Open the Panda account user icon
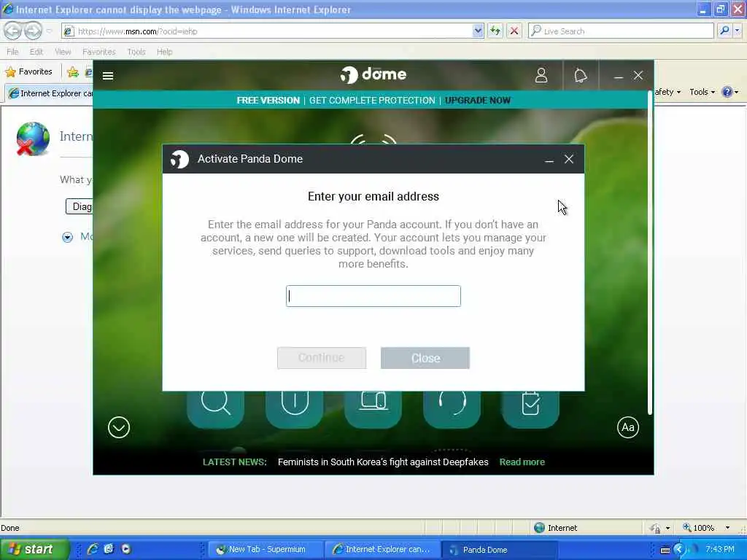The height and width of the screenshot is (560, 747). tap(541, 75)
